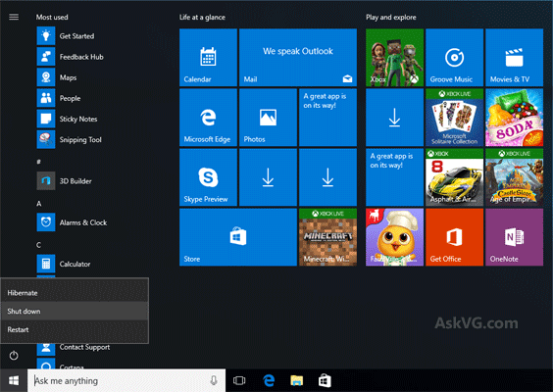
Task: Click the 'Most used' heading
Action: pos(52,17)
